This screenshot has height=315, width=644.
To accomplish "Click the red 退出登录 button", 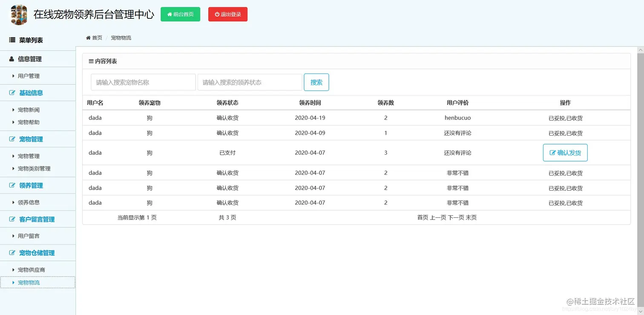I will tap(228, 14).
